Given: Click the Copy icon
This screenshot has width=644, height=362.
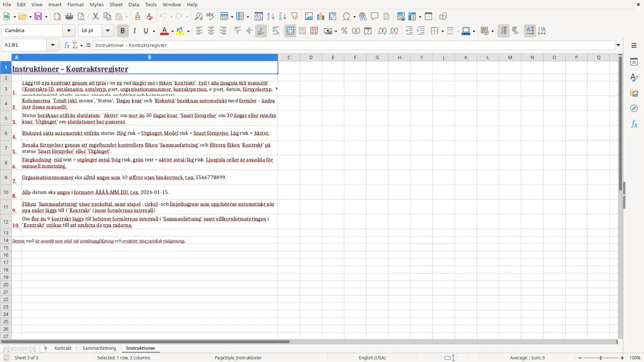Looking at the screenshot, I should tap(107, 17).
